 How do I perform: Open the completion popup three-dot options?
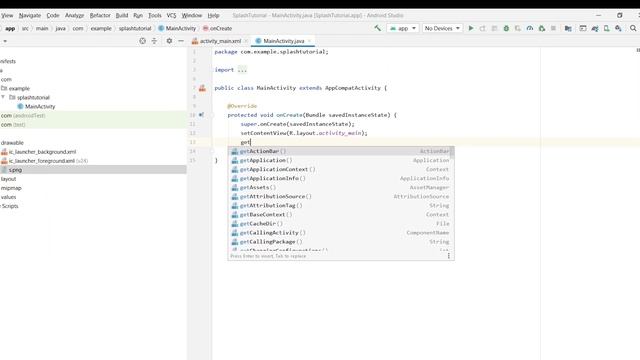(x=449, y=256)
